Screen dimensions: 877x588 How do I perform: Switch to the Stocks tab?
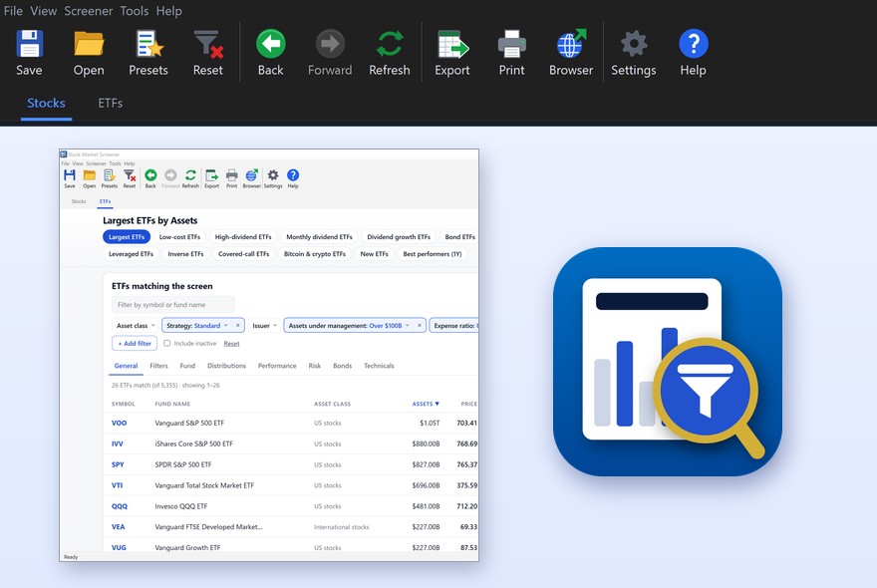click(47, 103)
